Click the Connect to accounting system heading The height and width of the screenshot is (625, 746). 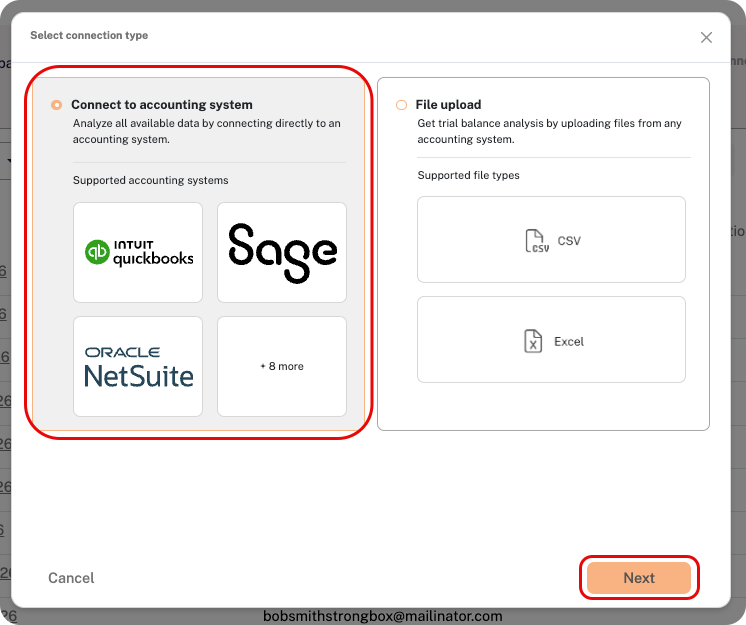(x=162, y=105)
